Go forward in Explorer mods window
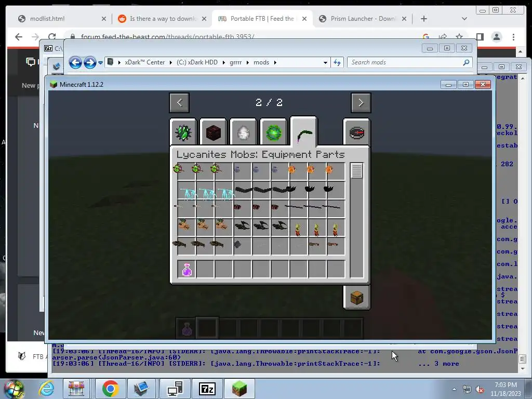532x399 pixels. pyautogui.click(x=89, y=62)
